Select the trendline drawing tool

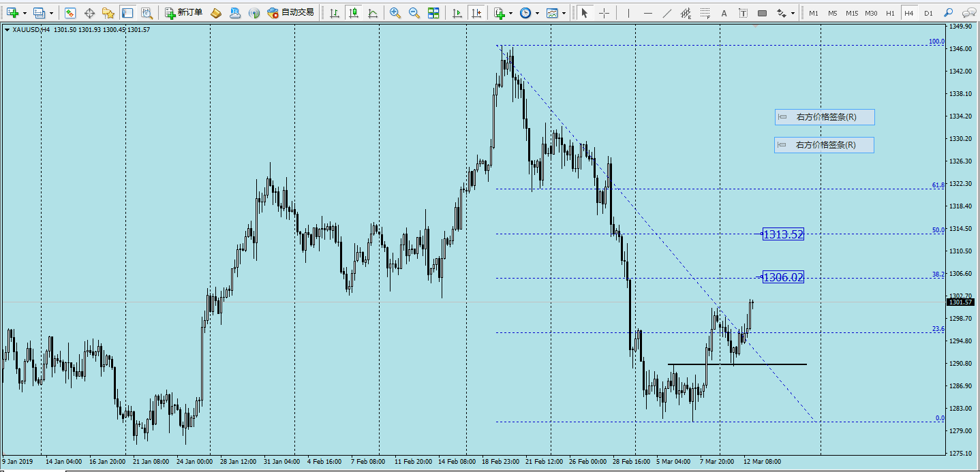pyautogui.click(x=667, y=13)
